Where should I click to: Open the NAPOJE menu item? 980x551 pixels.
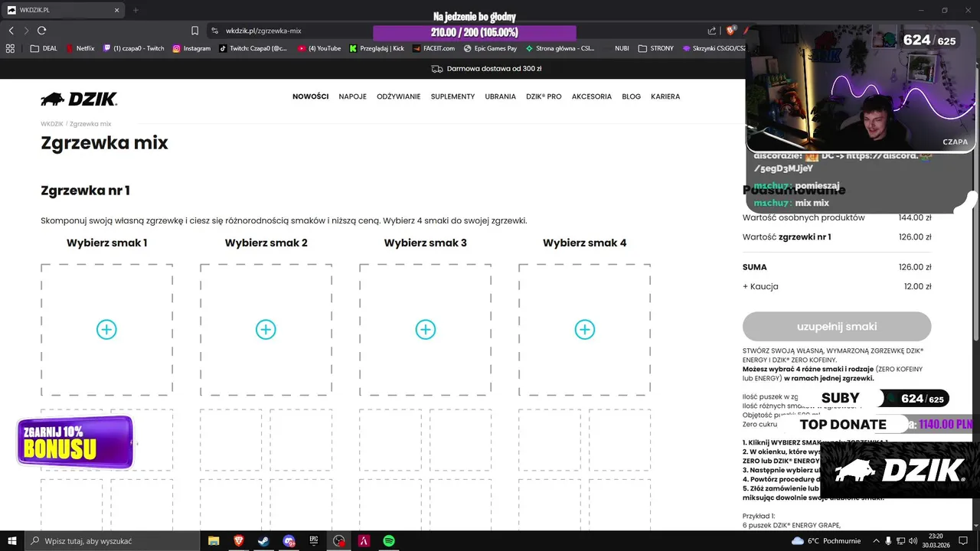[x=353, y=96]
